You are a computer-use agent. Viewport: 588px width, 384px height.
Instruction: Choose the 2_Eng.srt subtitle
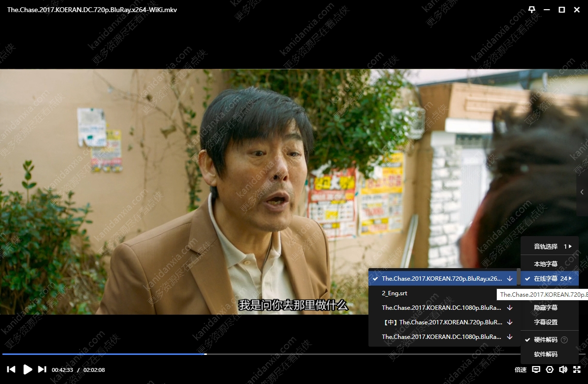[395, 293]
